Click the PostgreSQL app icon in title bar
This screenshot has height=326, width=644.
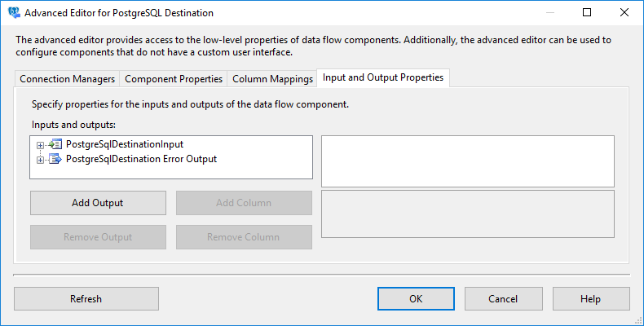point(13,12)
